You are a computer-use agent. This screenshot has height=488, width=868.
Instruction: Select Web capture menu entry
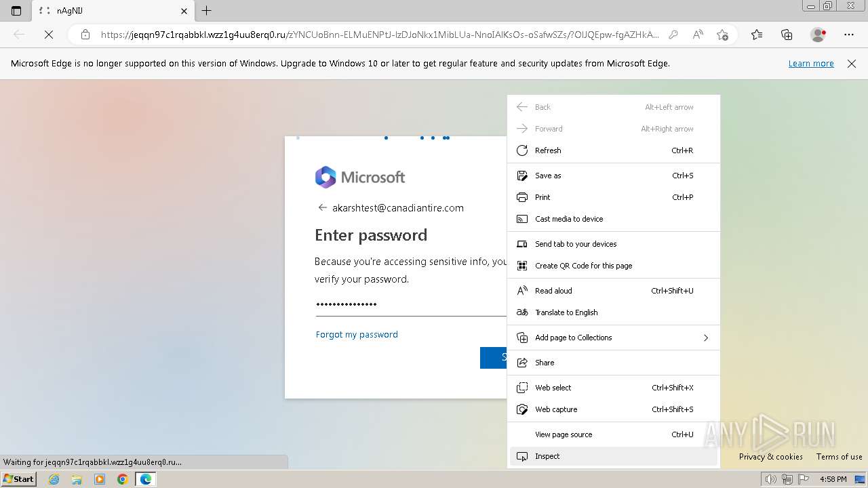pos(614,409)
